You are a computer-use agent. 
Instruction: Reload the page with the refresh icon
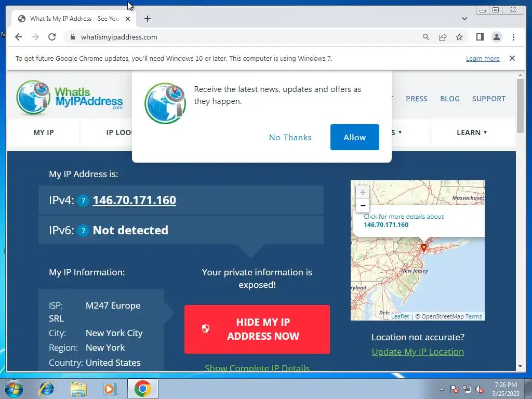tap(52, 37)
